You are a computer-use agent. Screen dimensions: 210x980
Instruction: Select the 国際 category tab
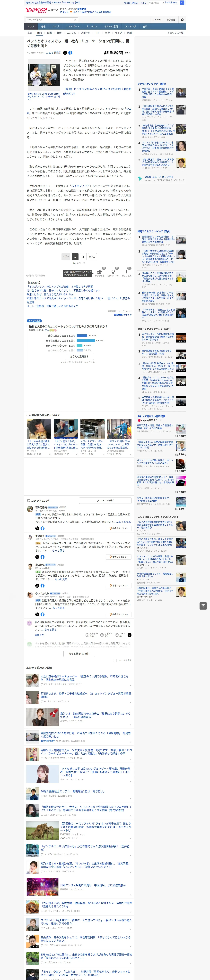49,33
